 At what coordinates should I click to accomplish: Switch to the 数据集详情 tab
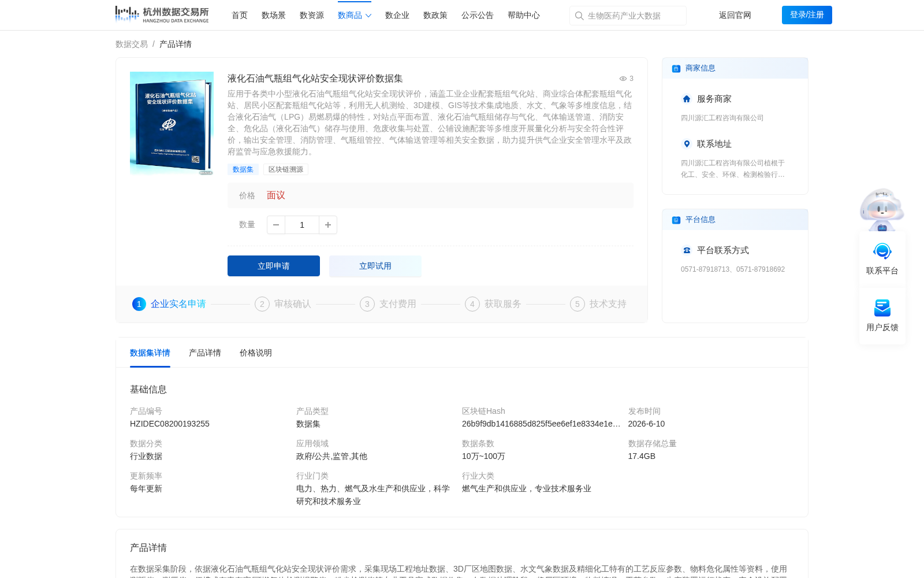(x=150, y=353)
